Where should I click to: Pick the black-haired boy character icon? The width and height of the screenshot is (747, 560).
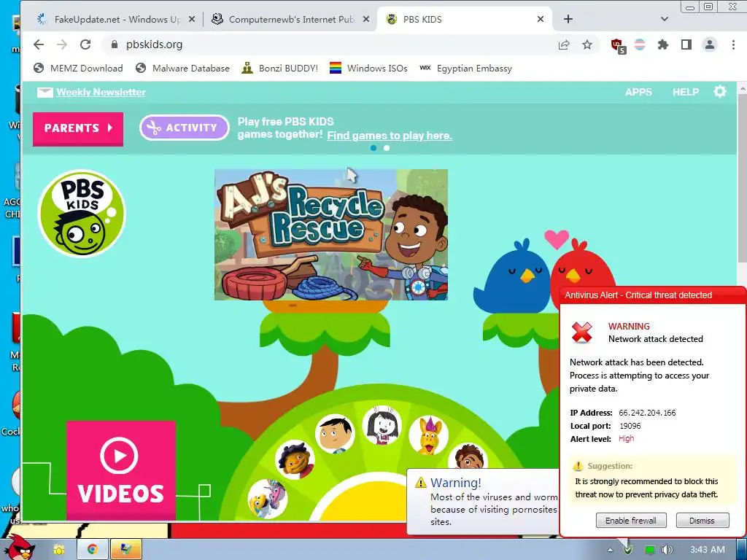click(335, 434)
